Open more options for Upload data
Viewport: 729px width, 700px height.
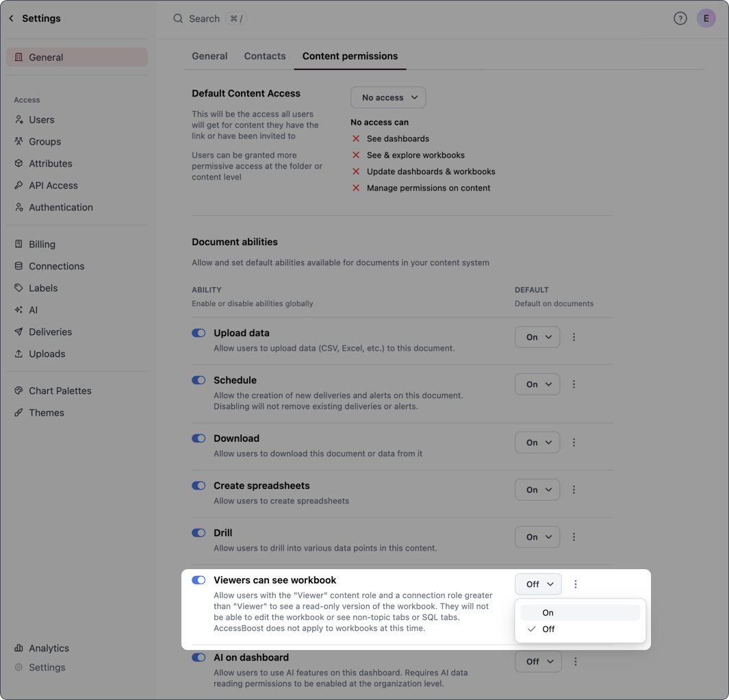click(x=574, y=337)
